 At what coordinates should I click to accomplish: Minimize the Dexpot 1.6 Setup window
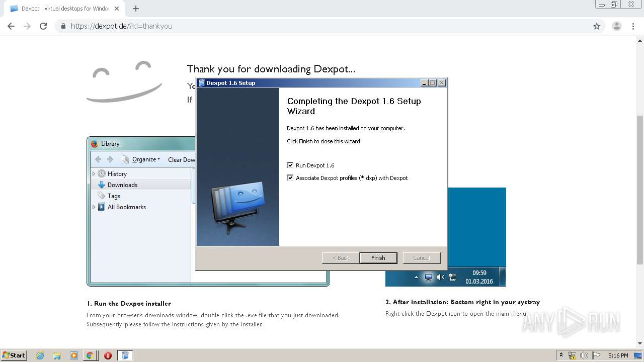tap(424, 83)
